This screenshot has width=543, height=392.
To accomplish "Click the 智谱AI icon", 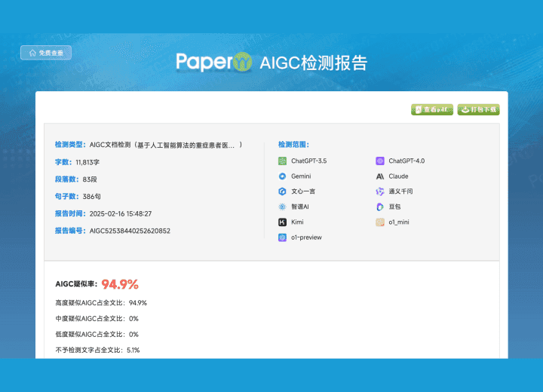I will (x=282, y=207).
